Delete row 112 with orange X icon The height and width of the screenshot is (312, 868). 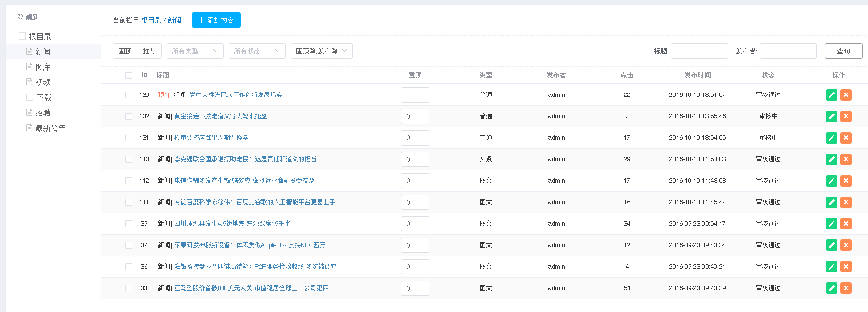(846, 181)
